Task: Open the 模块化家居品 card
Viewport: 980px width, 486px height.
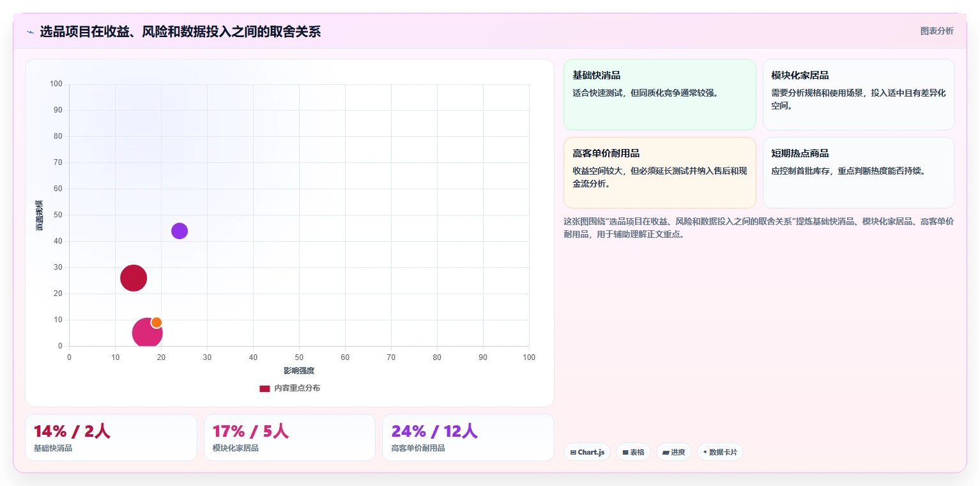Action: pos(859,95)
